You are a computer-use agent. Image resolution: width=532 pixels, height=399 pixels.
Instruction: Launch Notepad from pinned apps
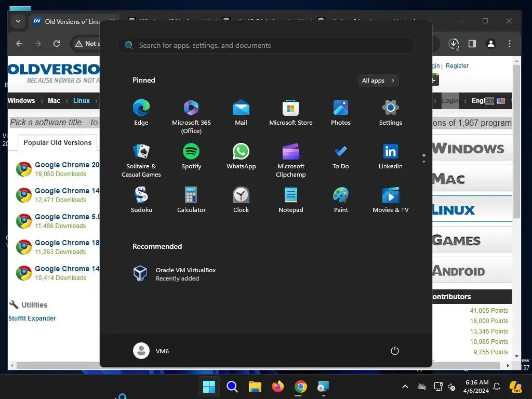pyautogui.click(x=291, y=200)
